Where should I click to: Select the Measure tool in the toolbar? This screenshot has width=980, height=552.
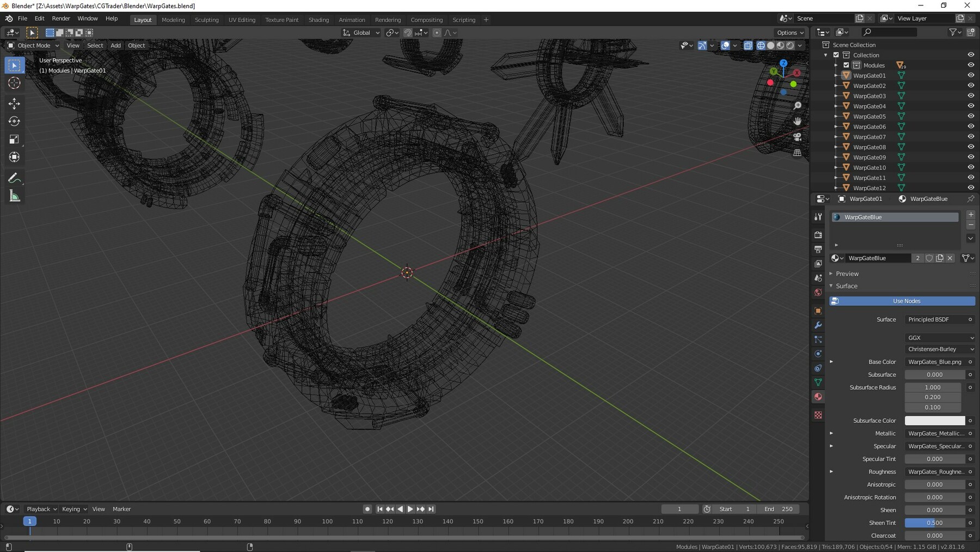tap(14, 195)
